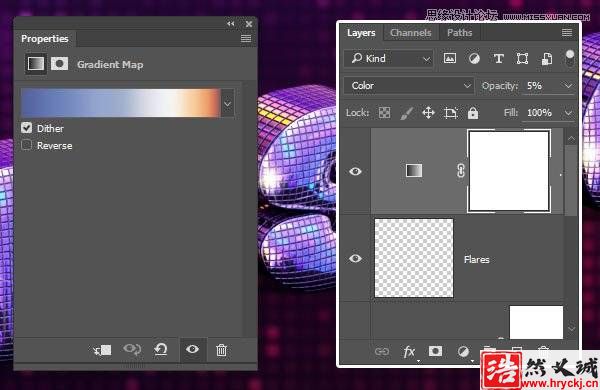Select the Gradient Map layer mask thumbnail
600x390 pixels.
[x=509, y=171]
